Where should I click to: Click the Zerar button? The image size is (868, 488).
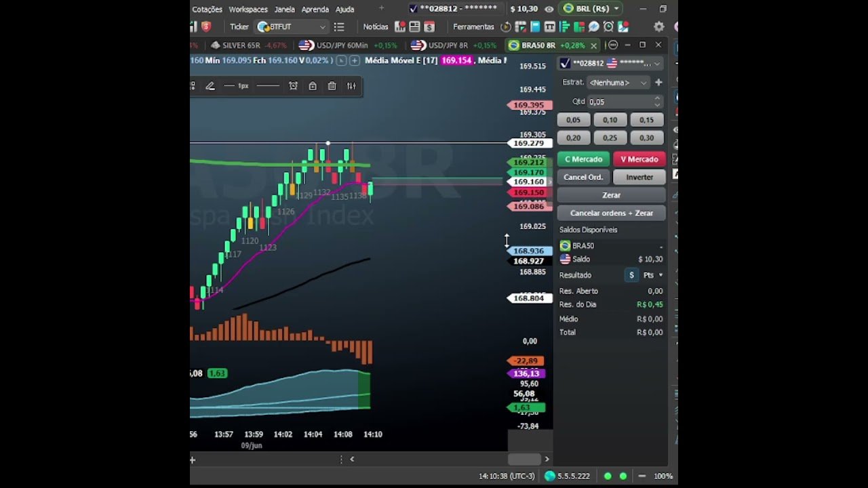pos(612,195)
